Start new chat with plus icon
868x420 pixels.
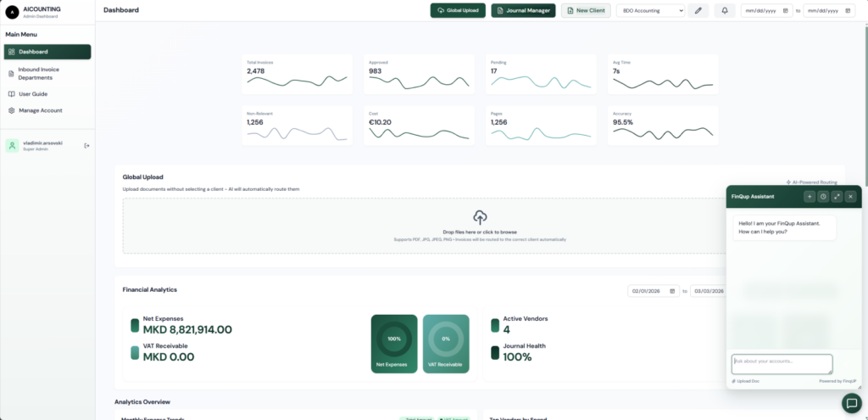coord(810,196)
